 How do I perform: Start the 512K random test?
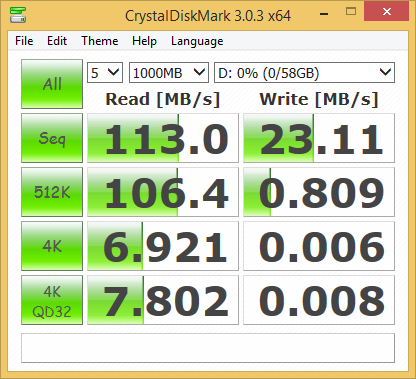[52, 192]
